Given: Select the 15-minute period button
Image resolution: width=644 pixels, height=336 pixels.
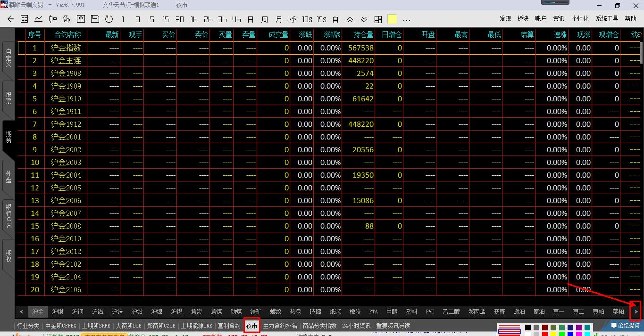Looking at the screenshot, I should pos(166,19).
